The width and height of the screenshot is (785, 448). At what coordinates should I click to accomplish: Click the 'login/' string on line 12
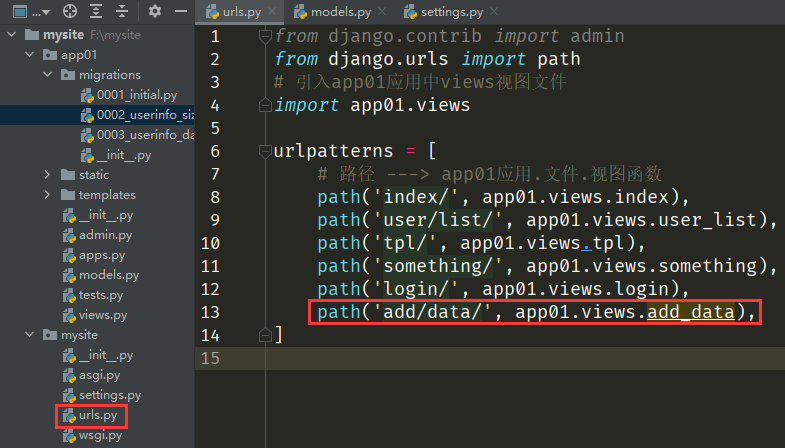417,289
